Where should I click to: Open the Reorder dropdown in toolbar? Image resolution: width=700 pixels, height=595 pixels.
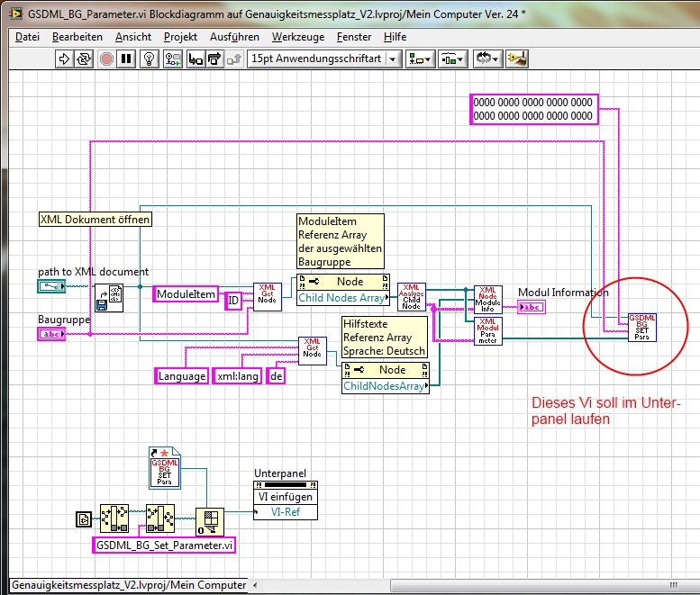tap(487, 59)
